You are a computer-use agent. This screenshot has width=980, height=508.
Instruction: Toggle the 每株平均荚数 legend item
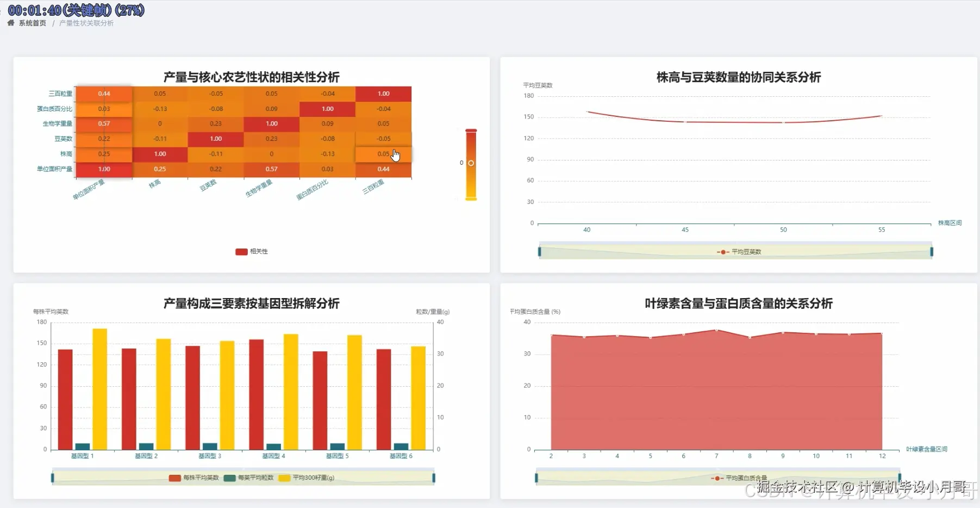point(194,478)
